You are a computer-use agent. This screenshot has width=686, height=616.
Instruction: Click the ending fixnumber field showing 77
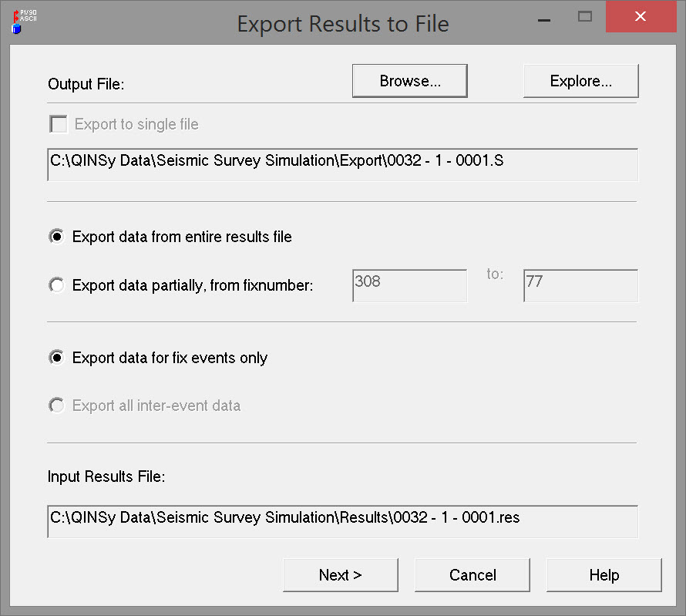point(580,286)
